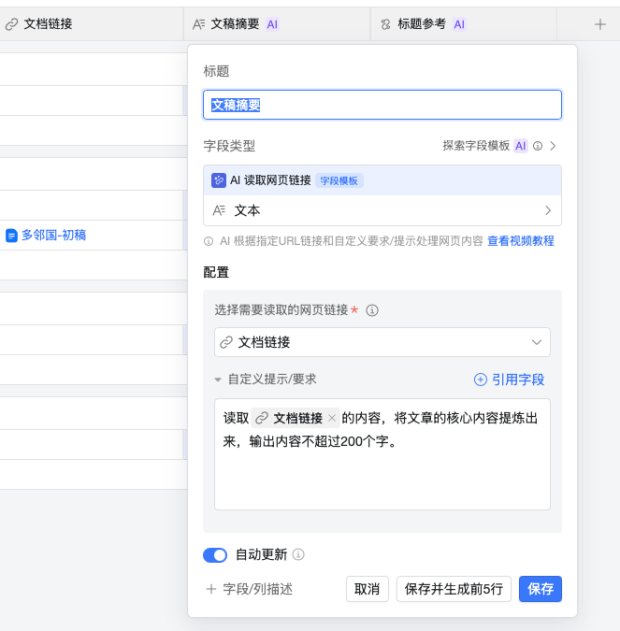Viewport: 620px width, 631px height.
Task: Click info icon beside 探索字段模板
Action: 538,146
